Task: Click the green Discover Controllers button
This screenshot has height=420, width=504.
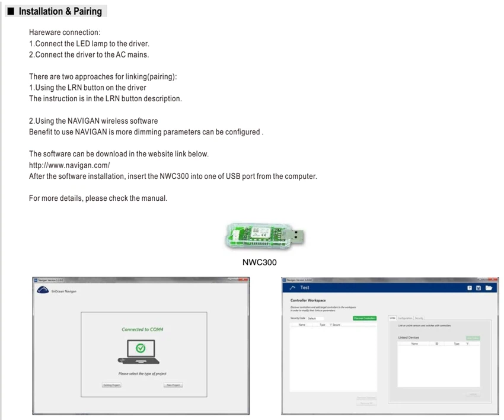Action: (365, 318)
